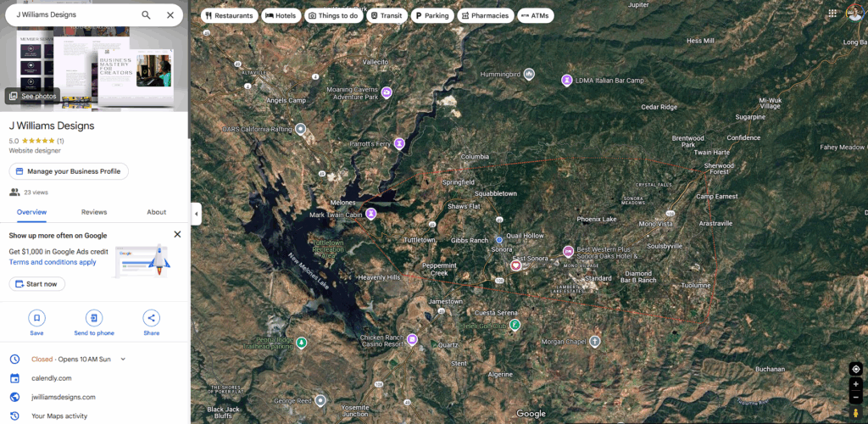This screenshot has width=868, height=424.
Task: Open the Google apps grid
Action: click(832, 14)
